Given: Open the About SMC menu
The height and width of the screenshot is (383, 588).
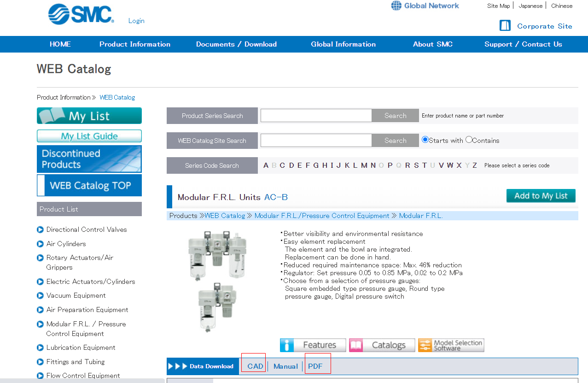Looking at the screenshot, I should (433, 44).
